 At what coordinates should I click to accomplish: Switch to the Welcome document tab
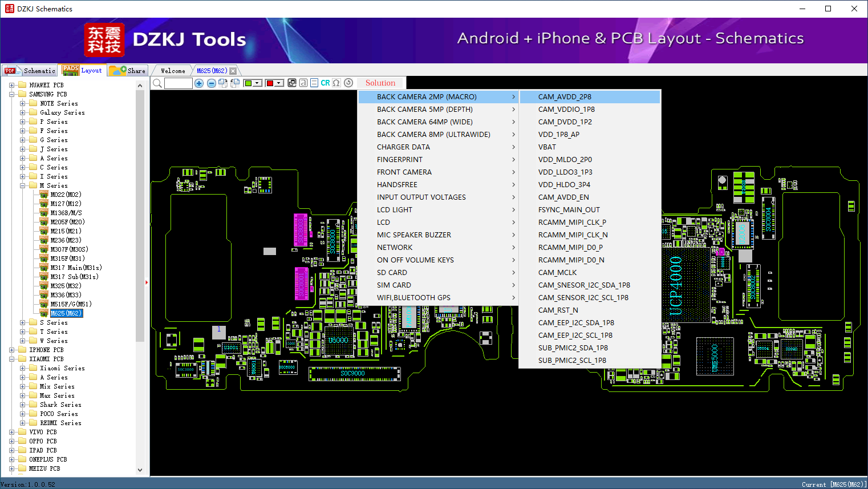click(x=173, y=71)
